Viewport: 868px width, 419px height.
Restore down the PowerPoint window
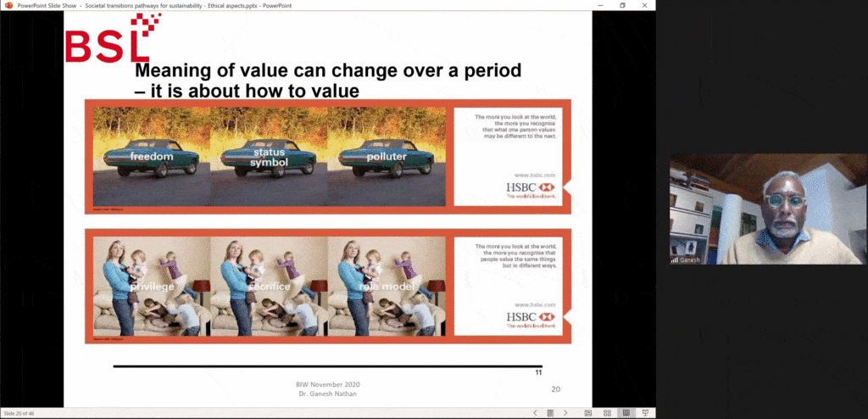coord(622,5)
